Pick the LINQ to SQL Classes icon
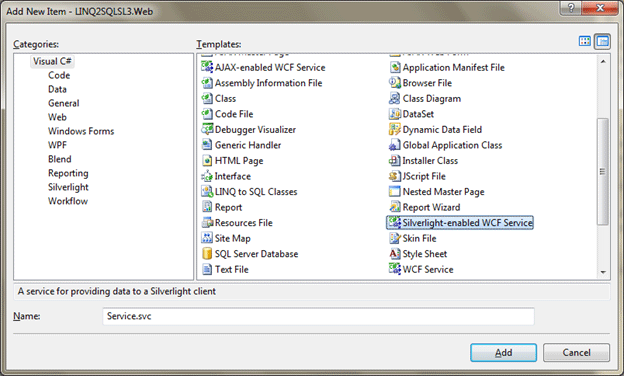 pyautogui.click(x=207, y=191)
